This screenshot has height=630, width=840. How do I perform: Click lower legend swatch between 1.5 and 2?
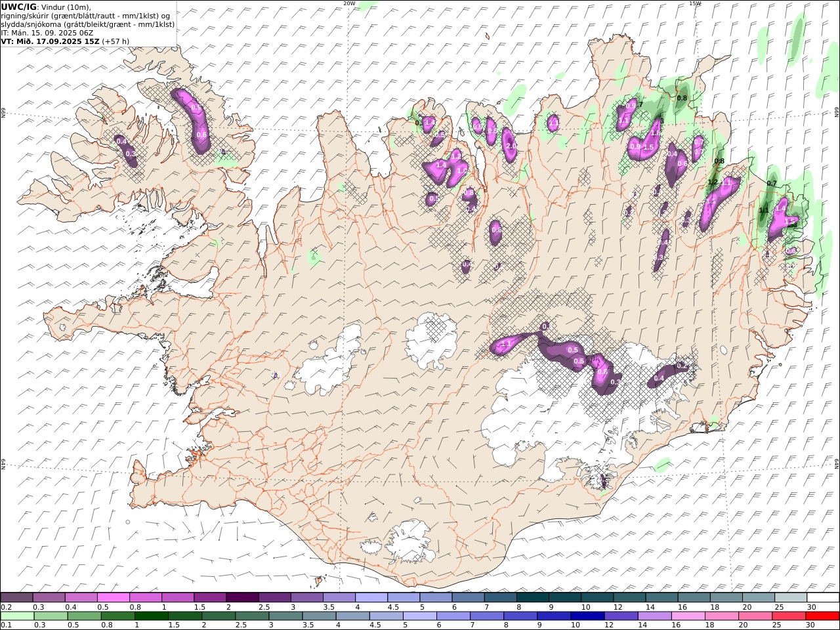(185, 616)
